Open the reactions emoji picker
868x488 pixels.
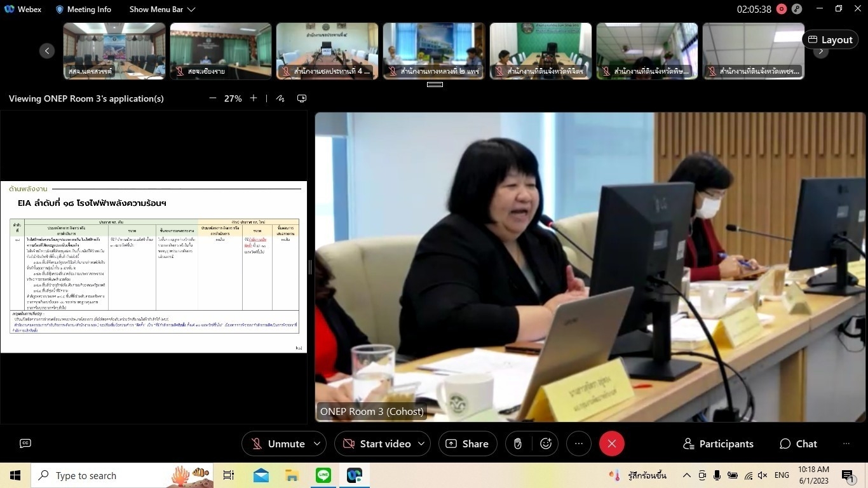(546, 444)
